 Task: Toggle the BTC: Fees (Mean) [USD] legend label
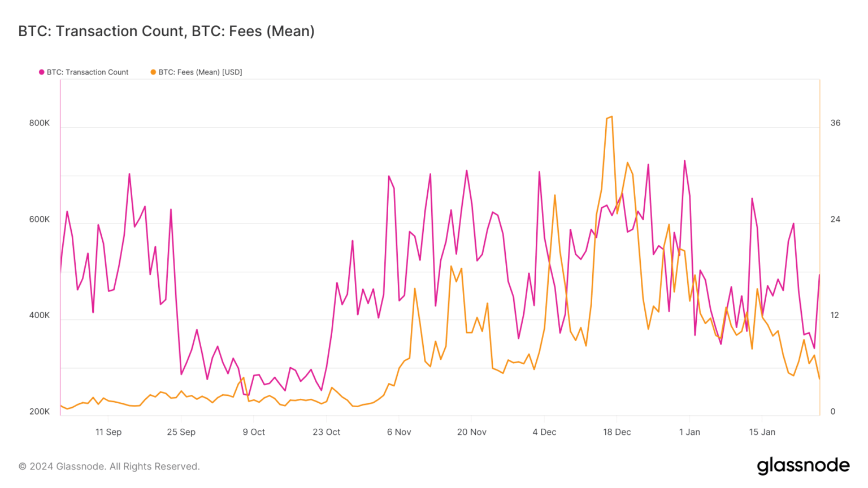(x=200, y=72)
